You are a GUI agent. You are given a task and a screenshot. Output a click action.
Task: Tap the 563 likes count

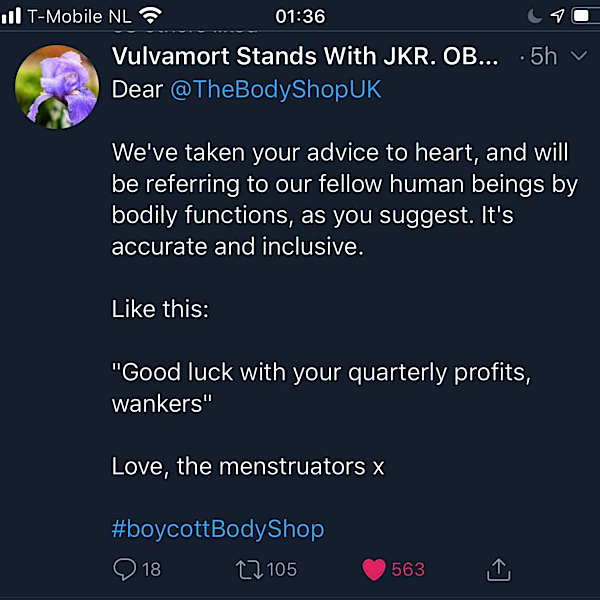pos(408,569)
